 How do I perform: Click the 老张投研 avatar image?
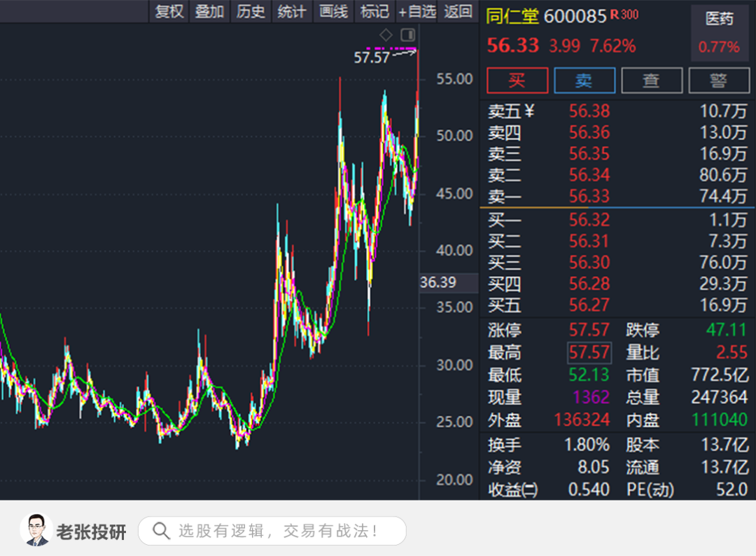tap(36, 530)
